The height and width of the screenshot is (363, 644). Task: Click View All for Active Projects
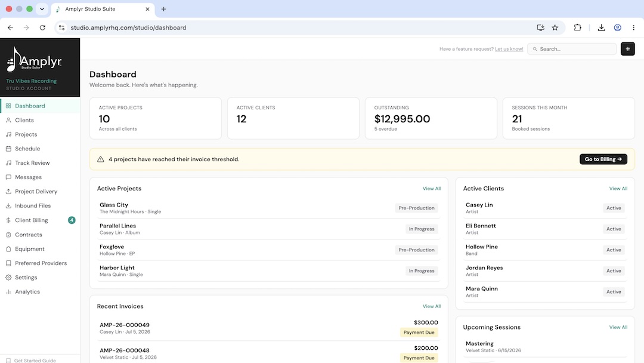coord(431,188)
